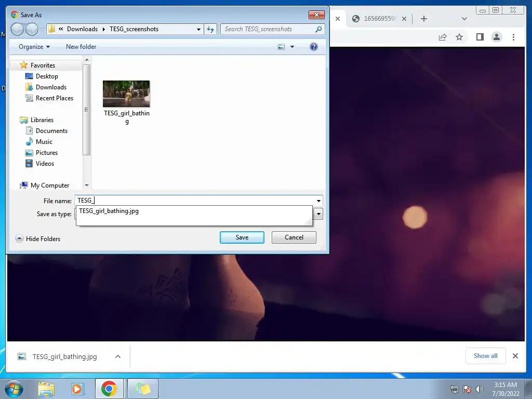Close the Chrome downloads bar
This screenshot has width=532, height=399.
click(515, 356)
